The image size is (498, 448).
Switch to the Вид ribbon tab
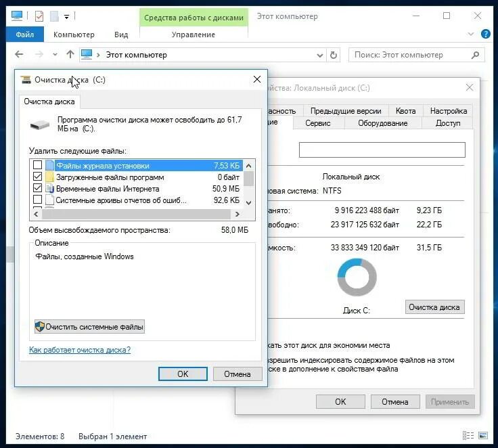pyautogui.click(x=121, y=35)
